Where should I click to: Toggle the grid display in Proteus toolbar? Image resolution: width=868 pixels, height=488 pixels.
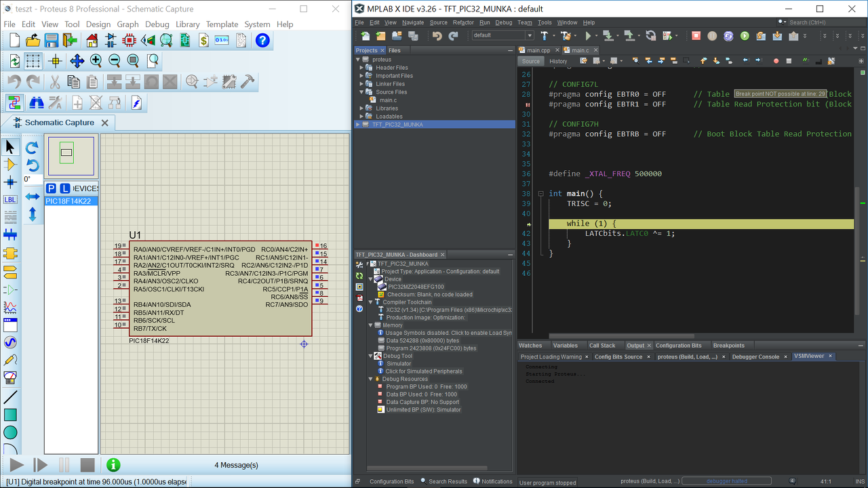click(33, 61)
